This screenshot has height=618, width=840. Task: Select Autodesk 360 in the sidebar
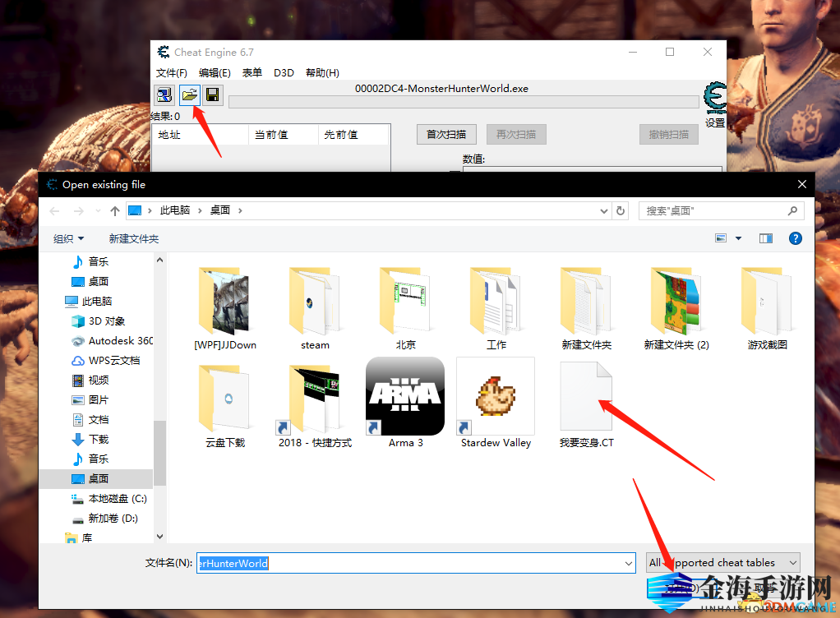112,341
